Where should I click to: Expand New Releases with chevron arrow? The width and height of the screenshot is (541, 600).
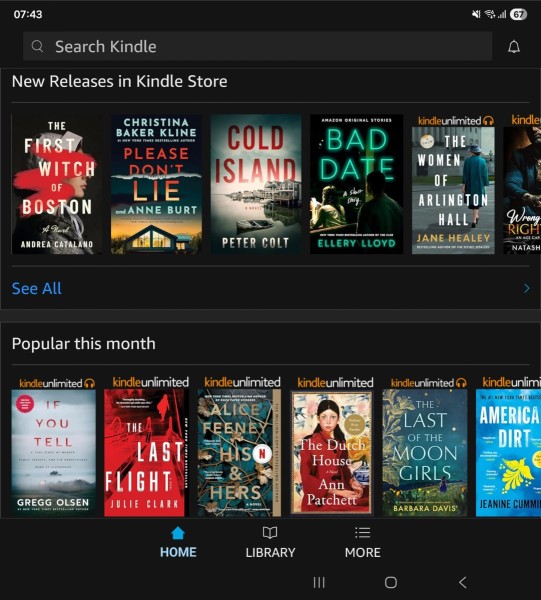tap(526, 288)
